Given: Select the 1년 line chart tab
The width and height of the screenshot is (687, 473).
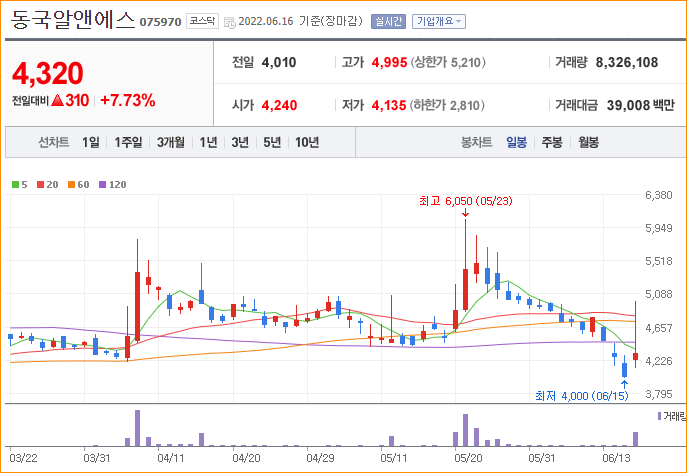Looking at the screenshot, I should [x=209, y=142].
